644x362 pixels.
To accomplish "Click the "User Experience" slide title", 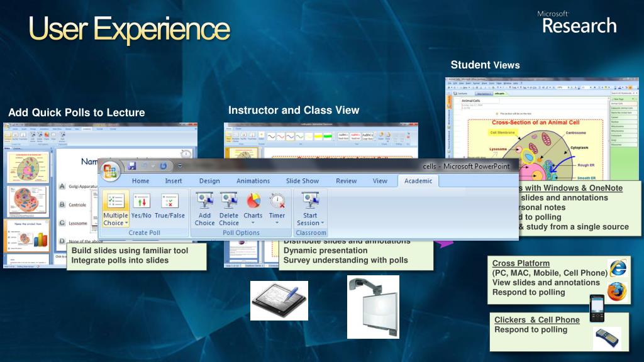I will 130,29.
